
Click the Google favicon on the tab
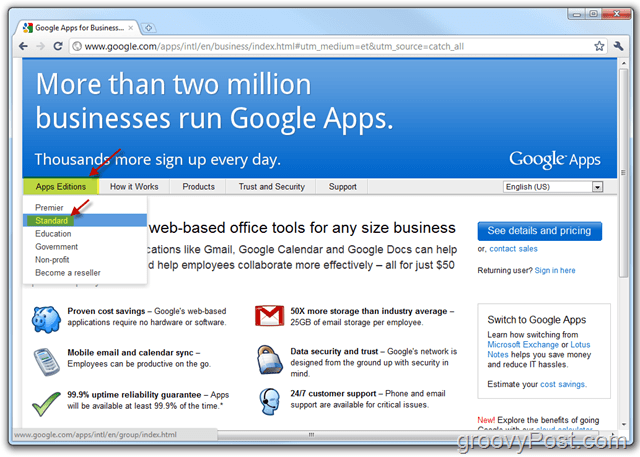tap(28, 28)
